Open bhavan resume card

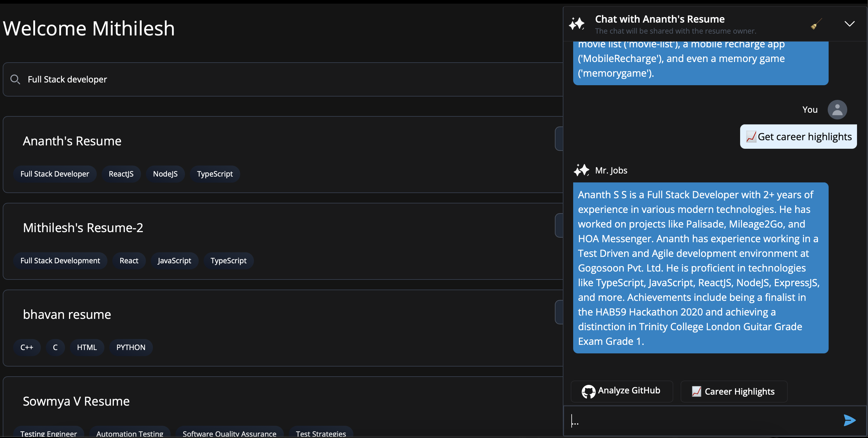point(67,314)
